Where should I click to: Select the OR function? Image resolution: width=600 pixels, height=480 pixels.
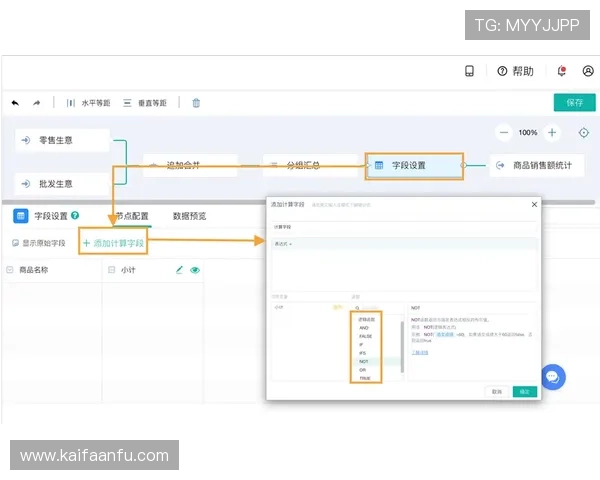tap(362, 370)
